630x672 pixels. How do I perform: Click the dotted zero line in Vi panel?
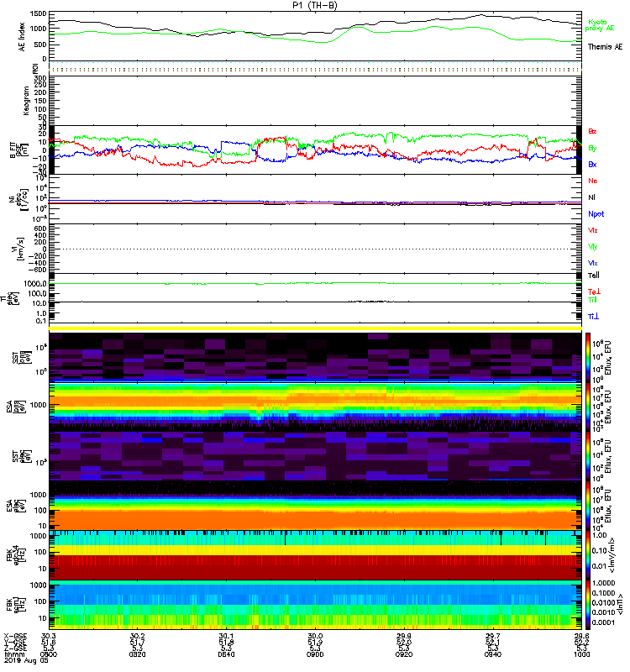(315, 249)
